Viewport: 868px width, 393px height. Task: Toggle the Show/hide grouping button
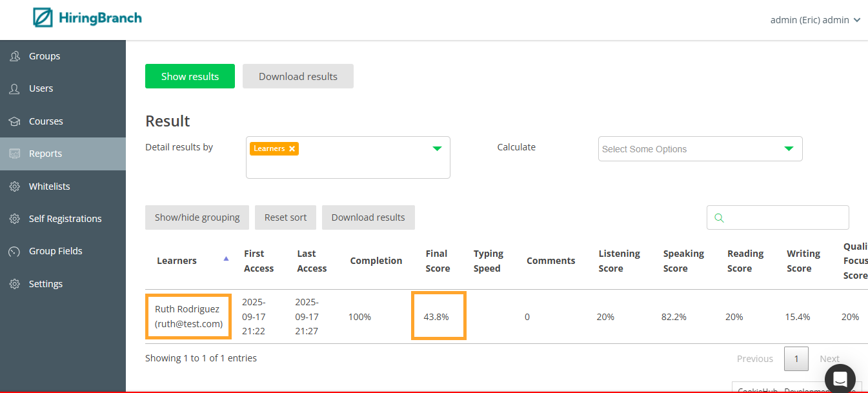[x=197, y=217]
